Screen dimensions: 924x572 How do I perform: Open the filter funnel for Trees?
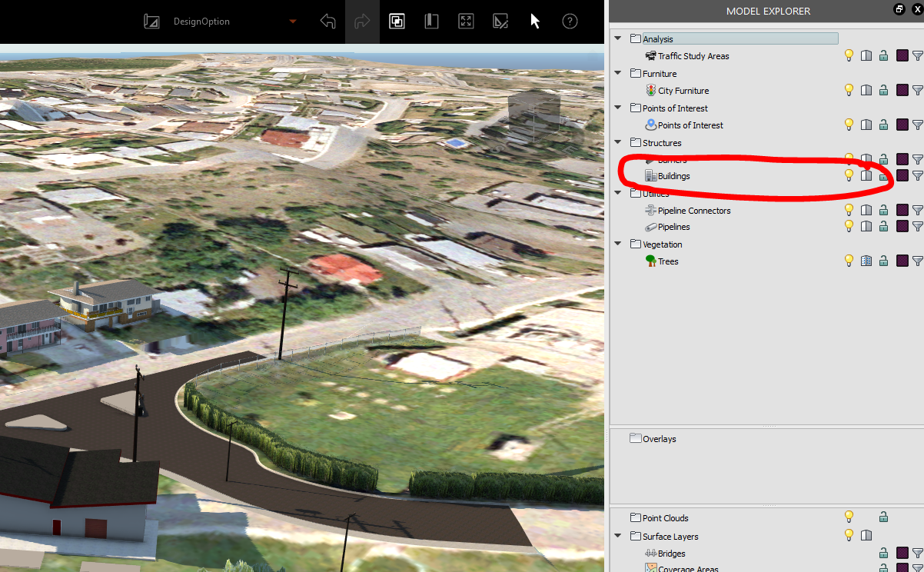[x=918, y=261]
